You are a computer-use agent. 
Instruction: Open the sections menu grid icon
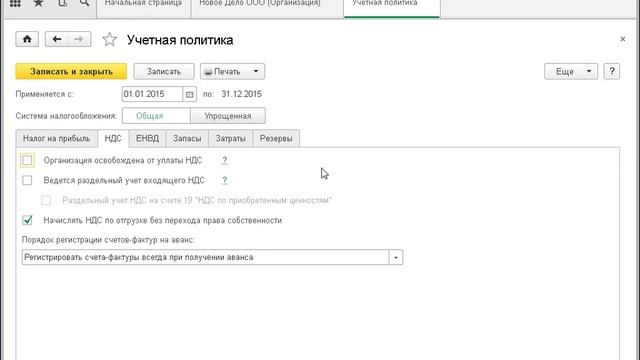pos(15,3)
